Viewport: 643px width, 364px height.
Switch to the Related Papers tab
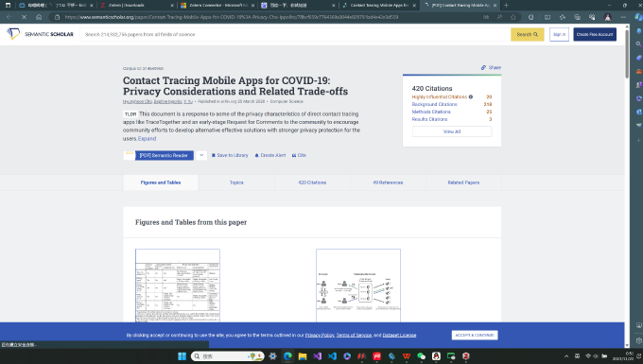463,182
